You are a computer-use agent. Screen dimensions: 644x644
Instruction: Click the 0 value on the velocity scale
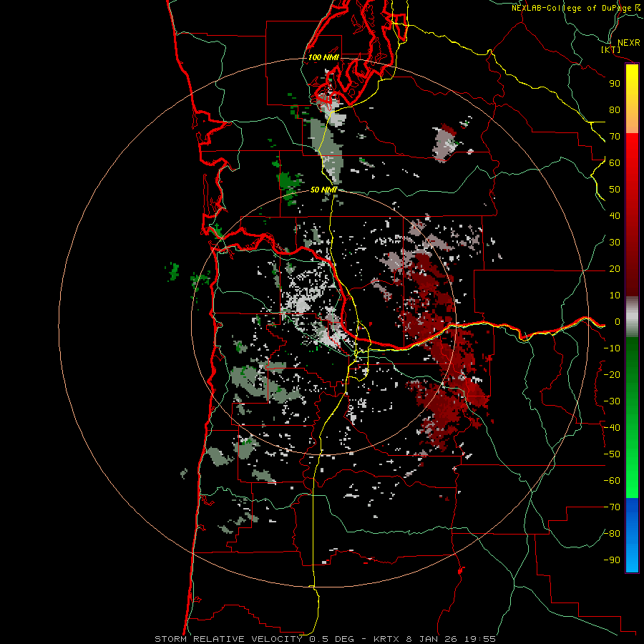click(618, 321)
